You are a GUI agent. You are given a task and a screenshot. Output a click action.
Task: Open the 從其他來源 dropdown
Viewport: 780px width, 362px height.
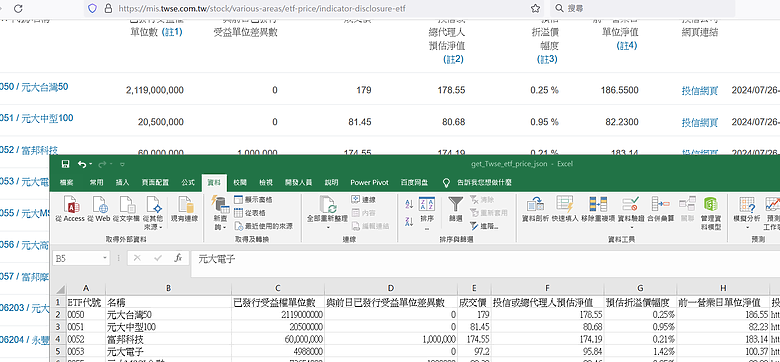[152, 212]
